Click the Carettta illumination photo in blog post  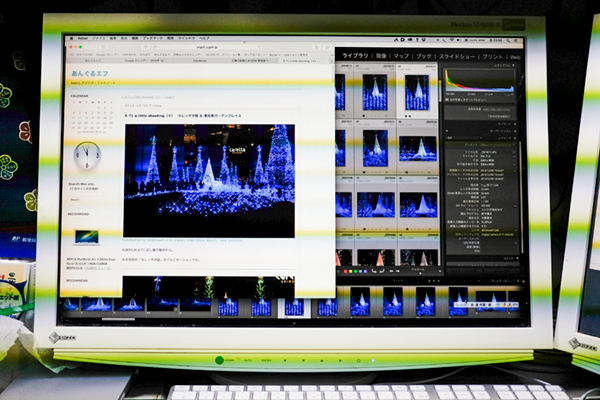209,181
